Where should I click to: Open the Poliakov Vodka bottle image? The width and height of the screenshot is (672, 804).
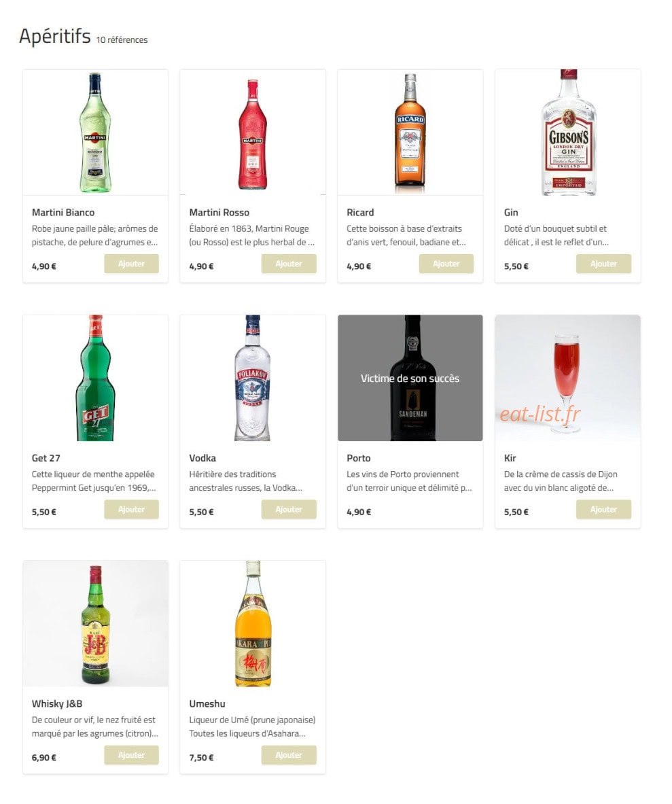coord(253,378)
